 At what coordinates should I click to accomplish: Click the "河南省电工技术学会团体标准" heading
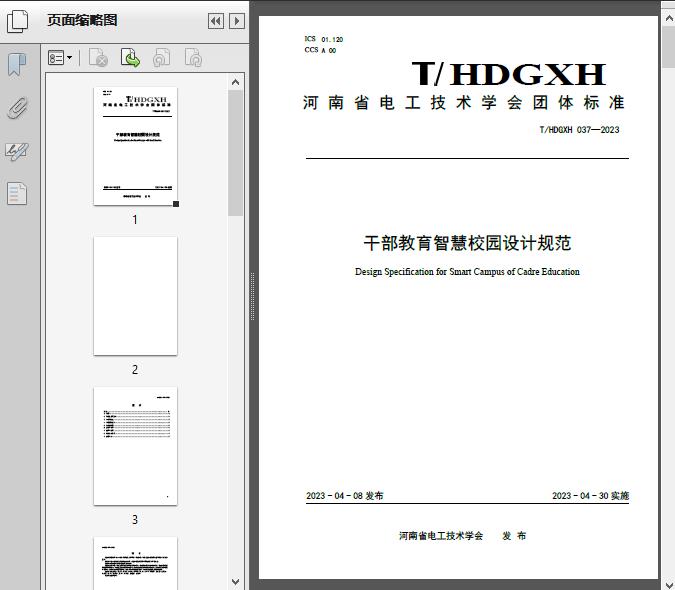click(x=464, y=102)
